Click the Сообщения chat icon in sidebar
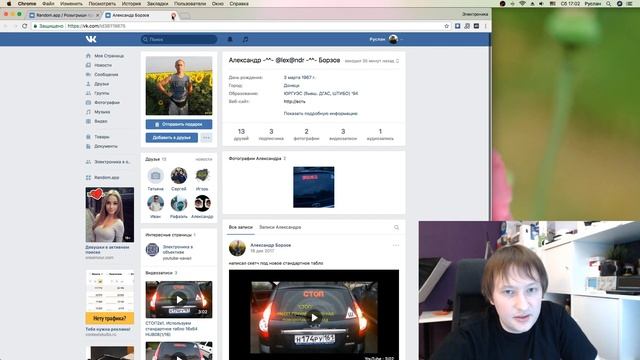 [x=88, y=75]
